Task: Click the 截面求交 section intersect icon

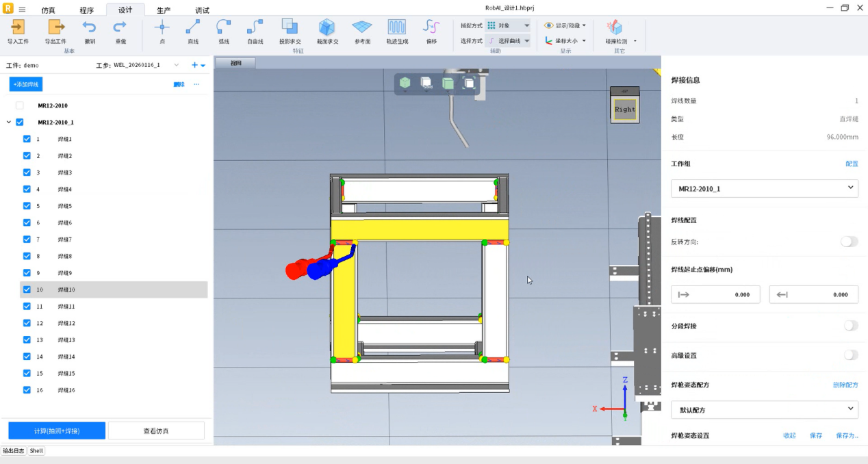Action: [327, 27]
